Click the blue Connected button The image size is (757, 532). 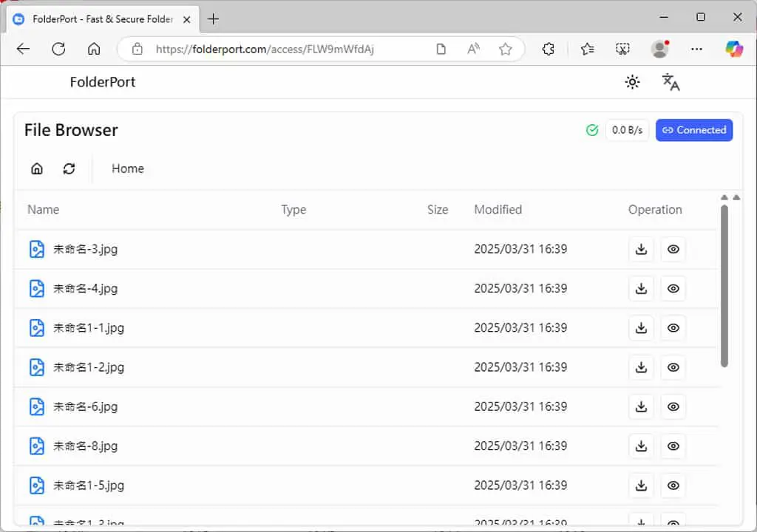click(693, 130)
